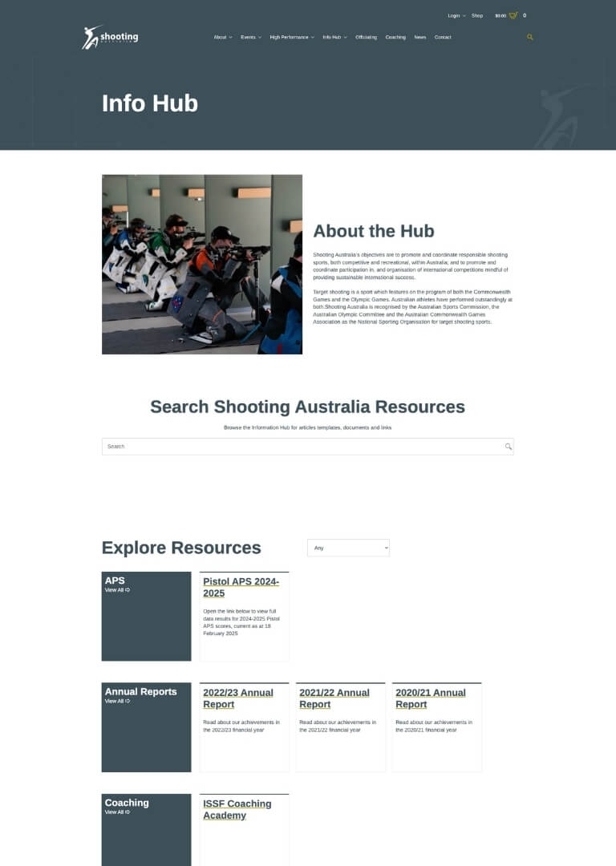Open the ISSF Coaching Academy link
The image size is (616, 866).
click(x=237, y=809)
